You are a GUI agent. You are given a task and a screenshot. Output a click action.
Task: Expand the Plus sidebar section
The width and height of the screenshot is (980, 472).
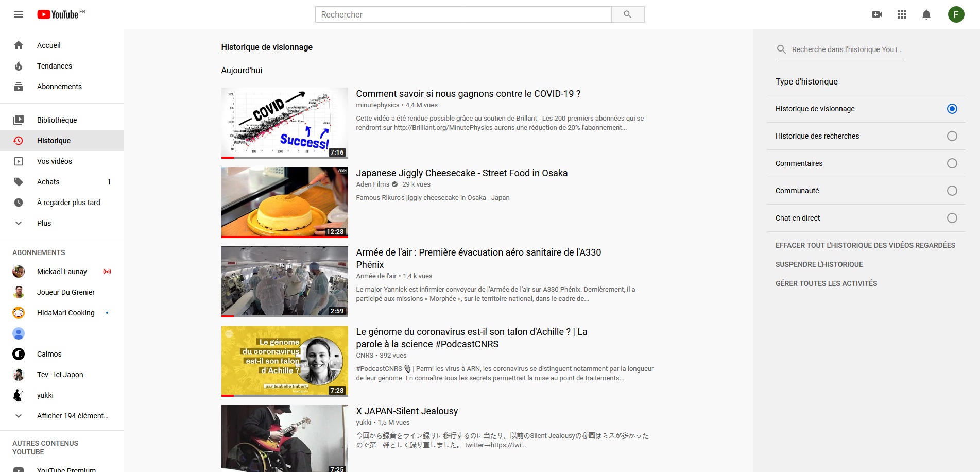(62, 223)
